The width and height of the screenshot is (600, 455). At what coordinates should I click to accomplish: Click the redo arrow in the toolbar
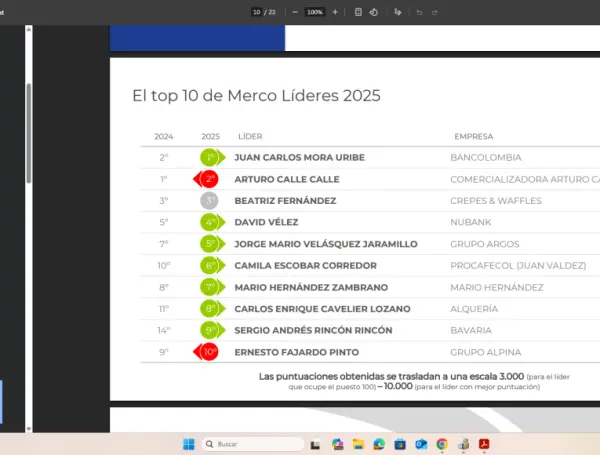point(434,12)
